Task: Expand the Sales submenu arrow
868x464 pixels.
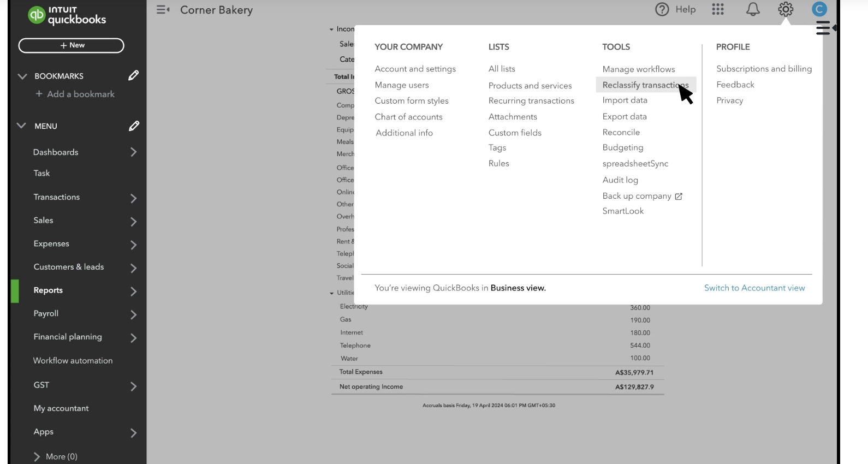Action: (133, 222)
